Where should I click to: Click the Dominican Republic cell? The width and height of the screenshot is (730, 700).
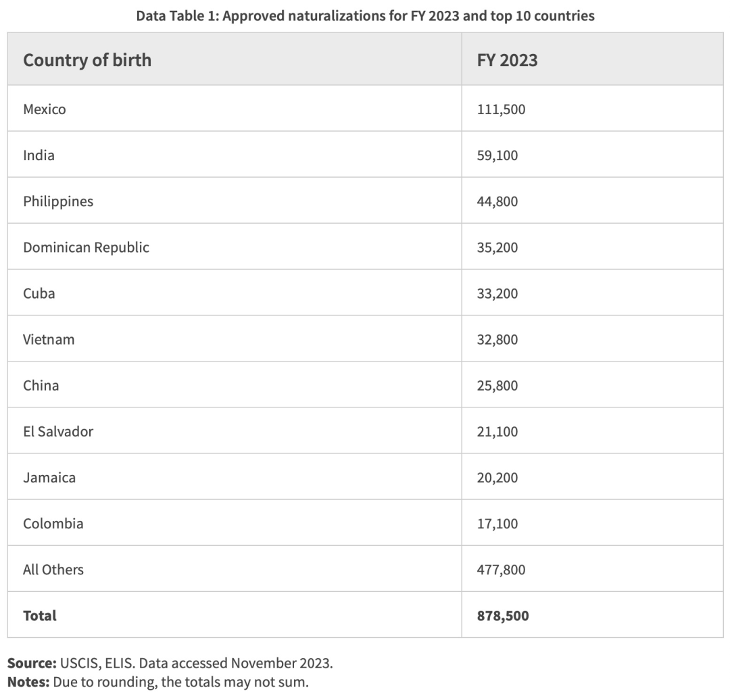(x=86, y=247)
